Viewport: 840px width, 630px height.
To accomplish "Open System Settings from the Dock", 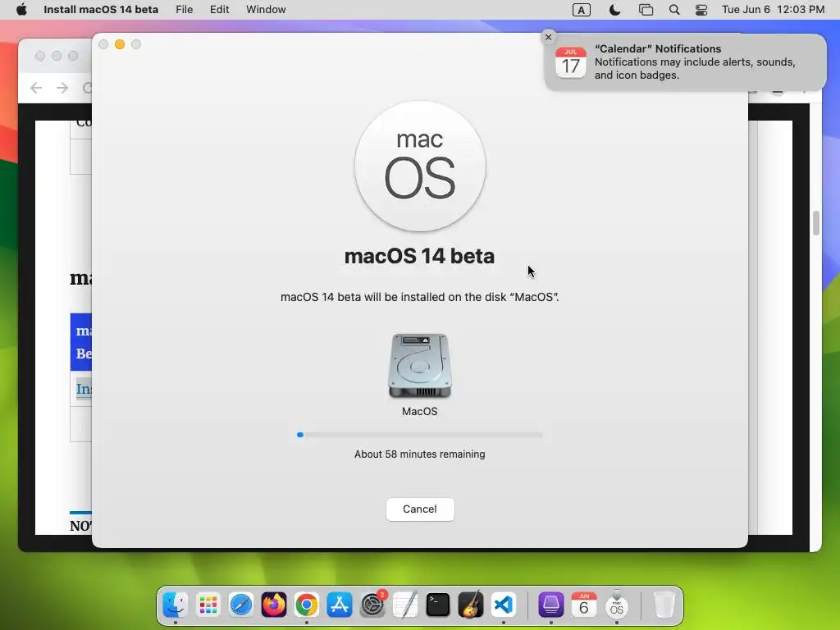I will click(x=372, y=605).
